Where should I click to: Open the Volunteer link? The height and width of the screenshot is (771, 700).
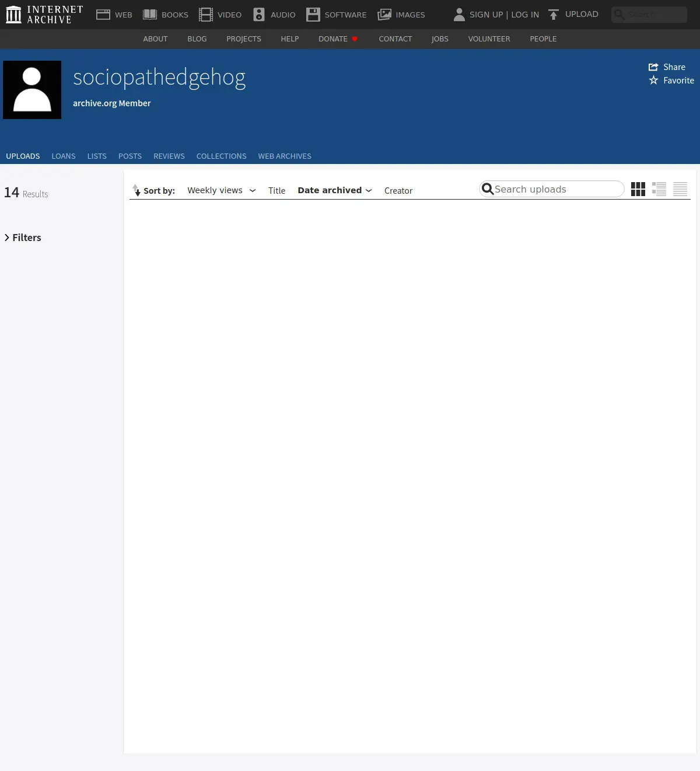click(x=489, y=39)
